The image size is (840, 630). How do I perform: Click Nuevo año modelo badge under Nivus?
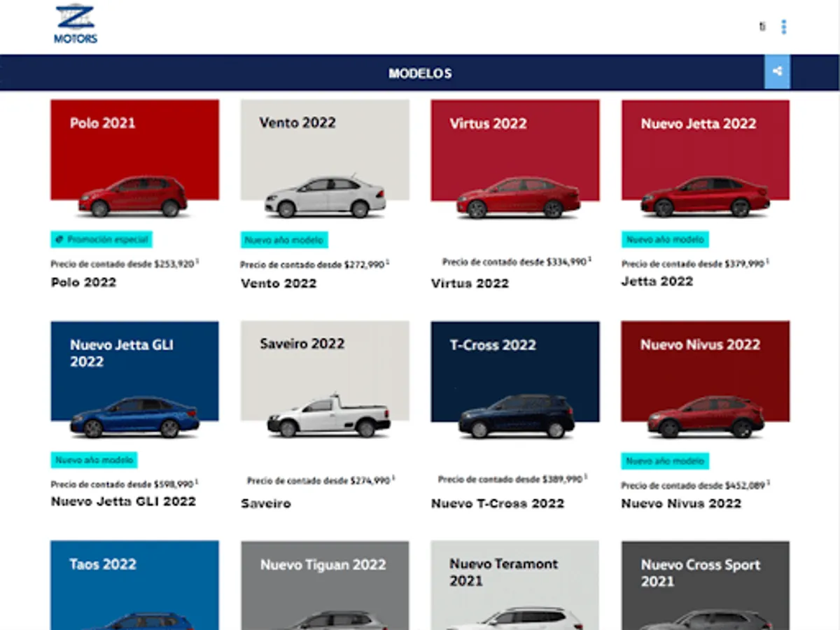pyautogui.click(x=665, y=461)
